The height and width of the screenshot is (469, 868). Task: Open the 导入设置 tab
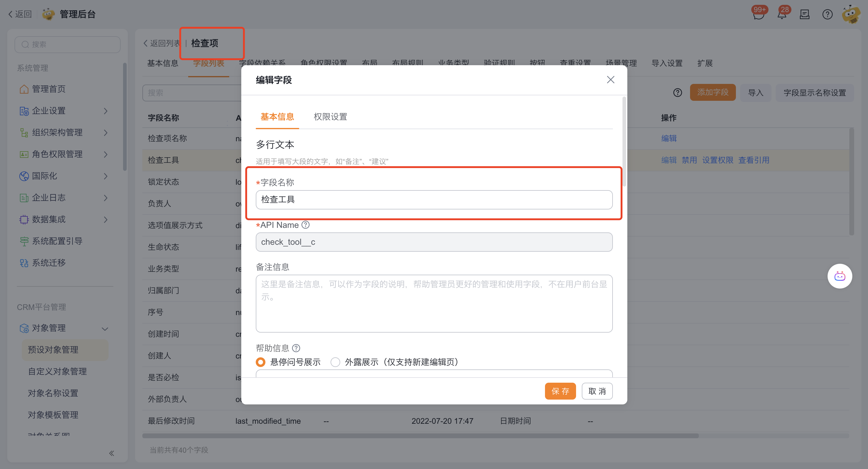(667, 63)
